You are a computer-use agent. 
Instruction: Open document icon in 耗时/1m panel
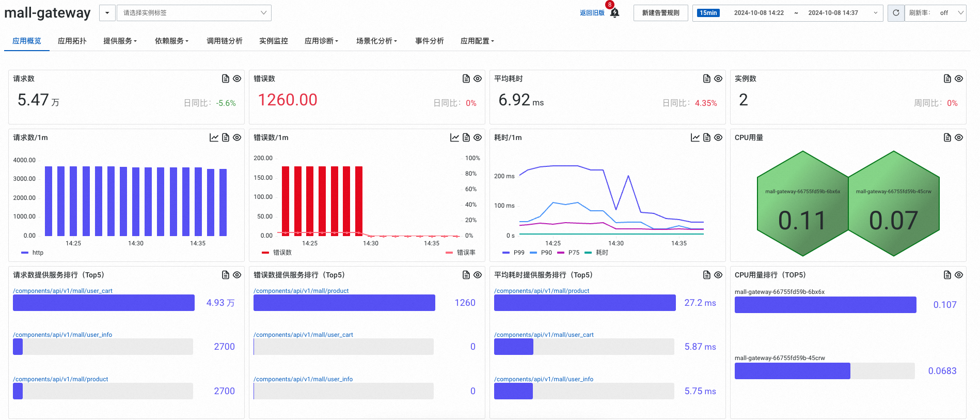click(x=707, y=137)
